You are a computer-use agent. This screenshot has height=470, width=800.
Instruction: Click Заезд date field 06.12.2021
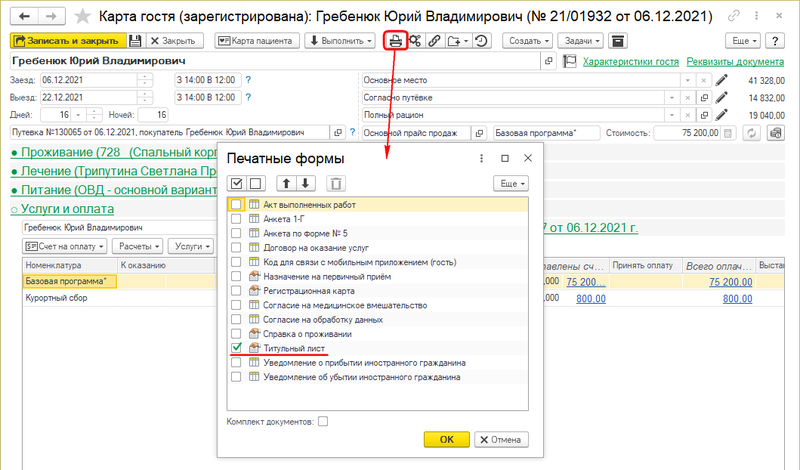[88, 80]
